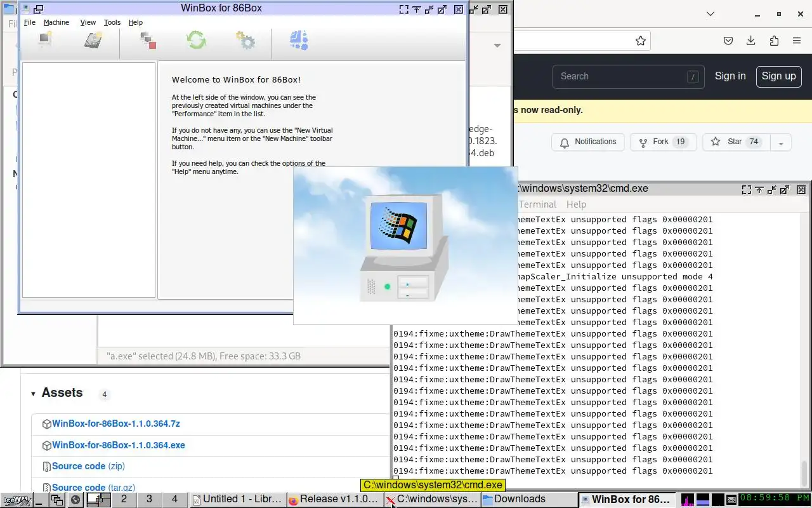The width and height of the screenshot is (812, 508).
Task: Switch to WinBox for 86... taskbar button
Action: (627, 500)
